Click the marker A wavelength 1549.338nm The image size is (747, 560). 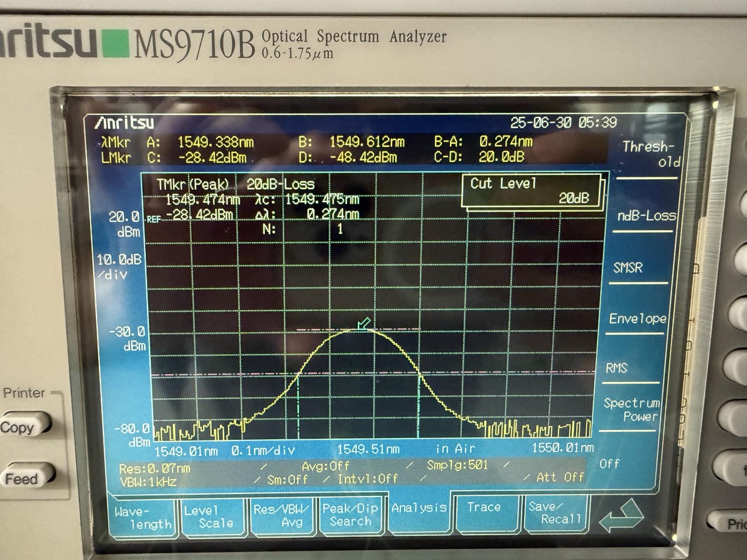215,142
